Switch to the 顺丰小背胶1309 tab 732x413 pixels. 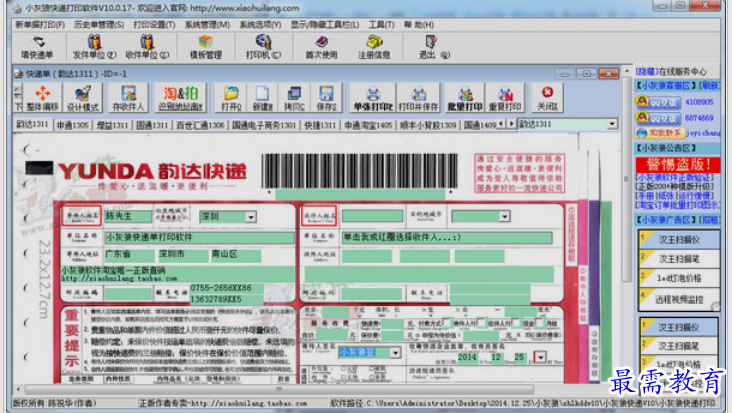(428, 125)
